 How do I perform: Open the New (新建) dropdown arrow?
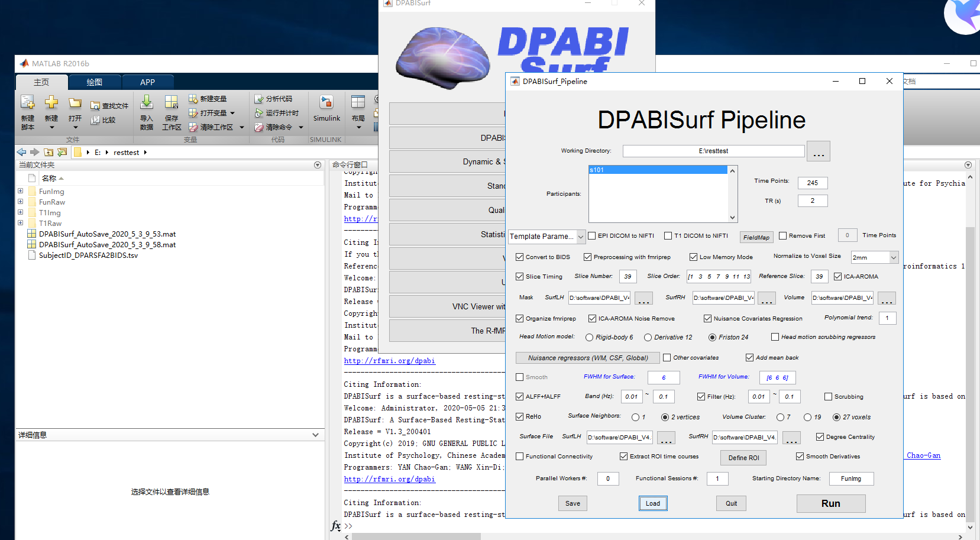(x=51, y=127)
